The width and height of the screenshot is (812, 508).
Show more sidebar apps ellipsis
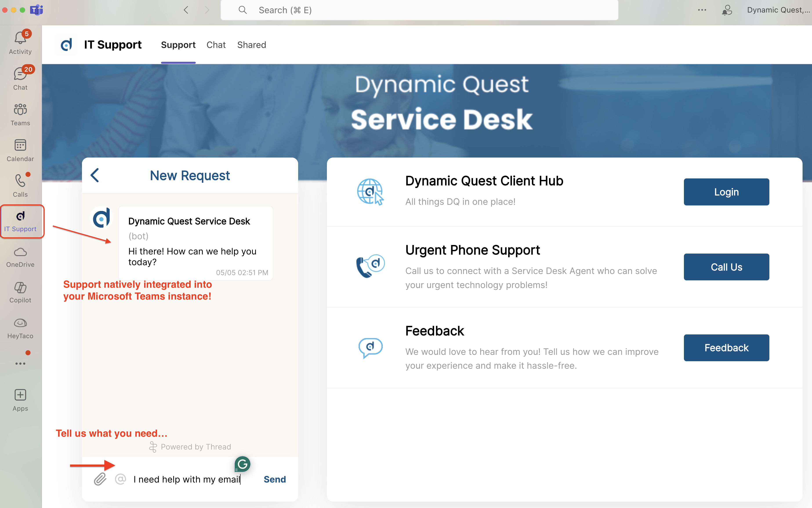(20, 363)
